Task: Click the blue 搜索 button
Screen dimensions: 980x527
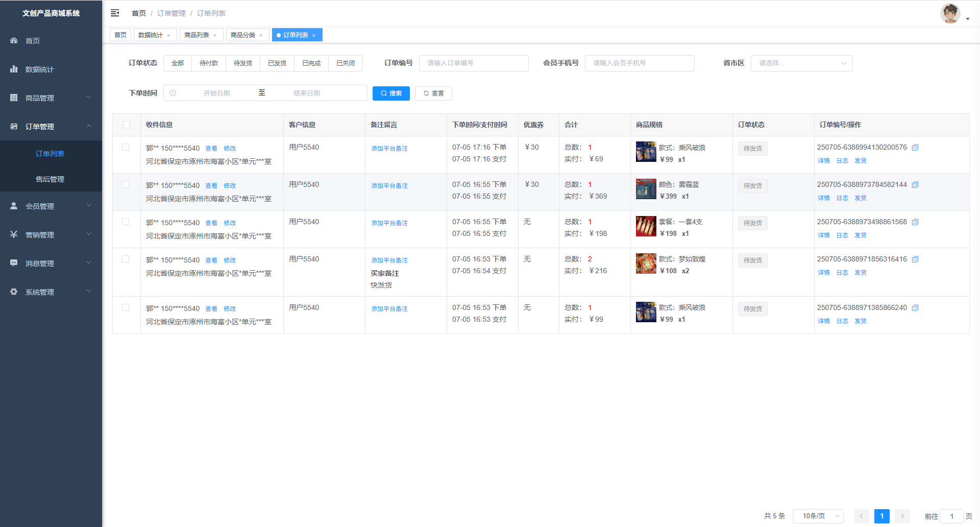Action: [391, 93]
